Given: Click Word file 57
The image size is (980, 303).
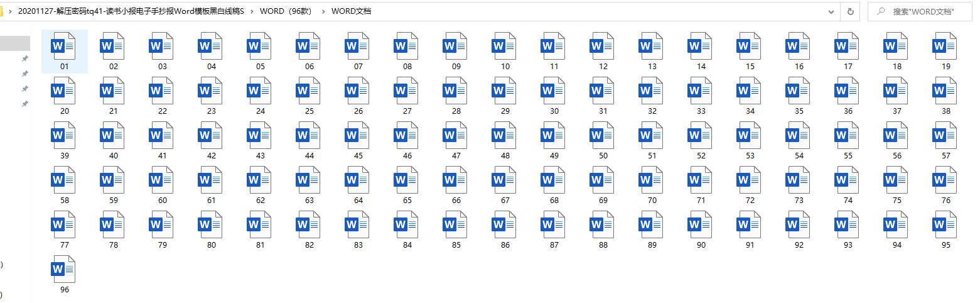Looking at the screenshot, I should (945, 135).
